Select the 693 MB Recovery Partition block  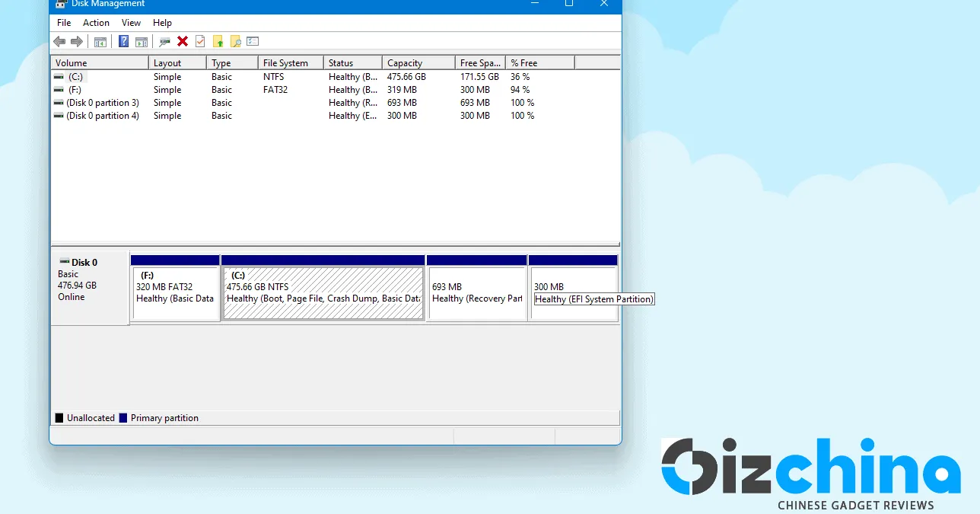[x=476, y=293]
